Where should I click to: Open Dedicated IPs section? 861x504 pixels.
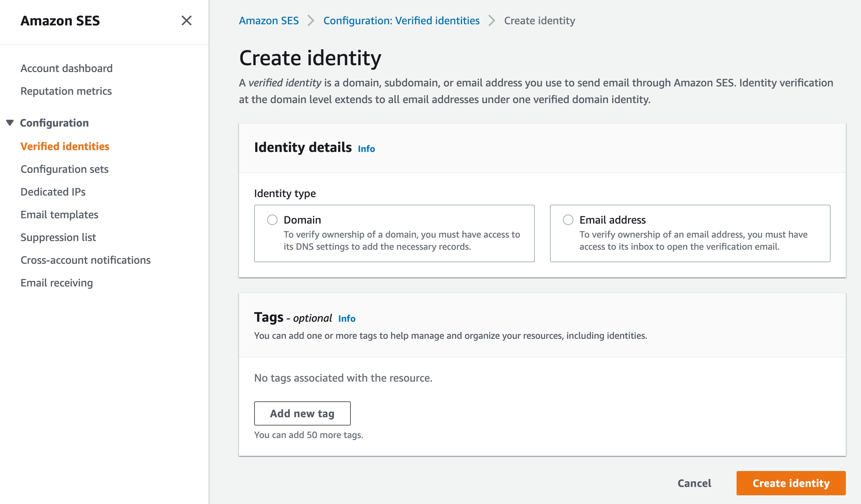pyautogui.click(x=53, y=192)
